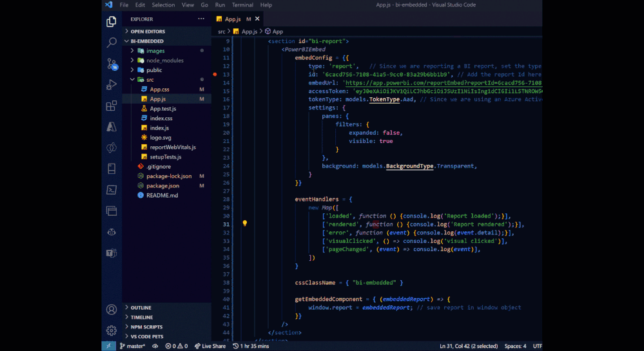Open the .gitignore file

[167, 166]
